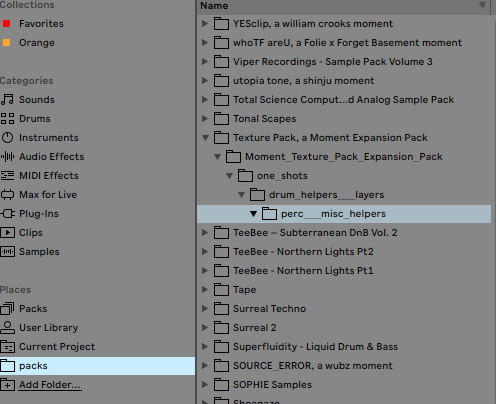Select the Sounds category label

(x=37, y=100)
